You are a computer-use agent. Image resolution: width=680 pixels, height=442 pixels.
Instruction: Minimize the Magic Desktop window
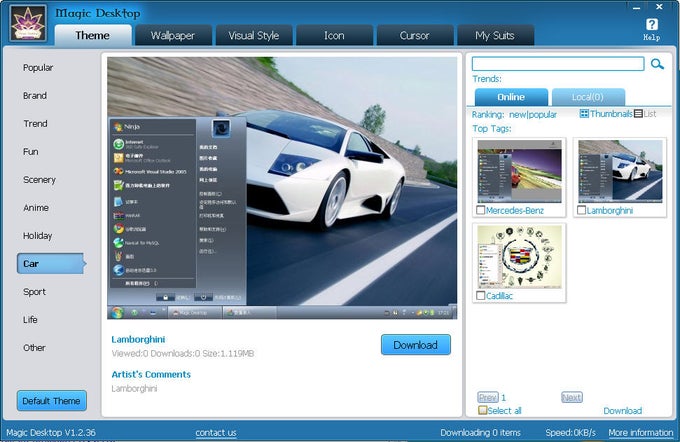coord(637,7)
